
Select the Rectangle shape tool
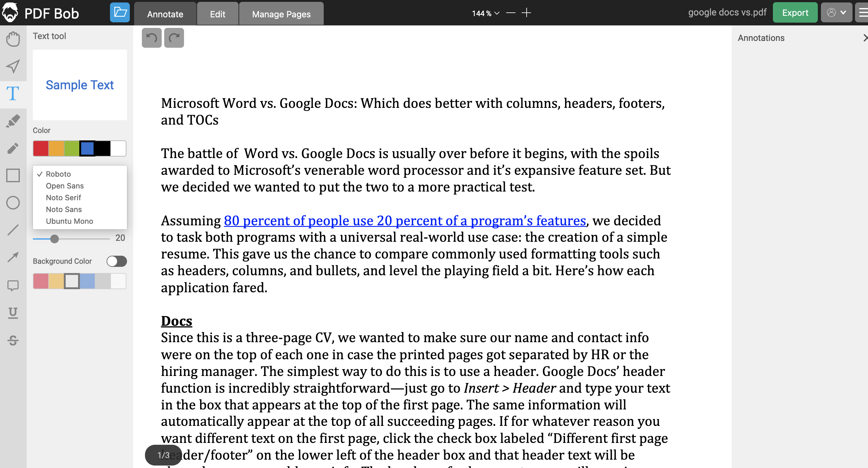[x=13, y=176]
